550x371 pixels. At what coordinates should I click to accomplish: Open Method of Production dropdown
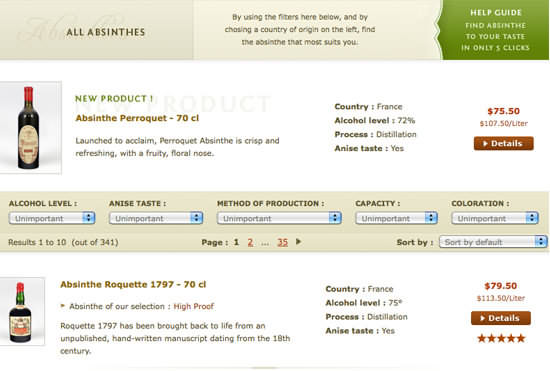[x=279, y=218]
